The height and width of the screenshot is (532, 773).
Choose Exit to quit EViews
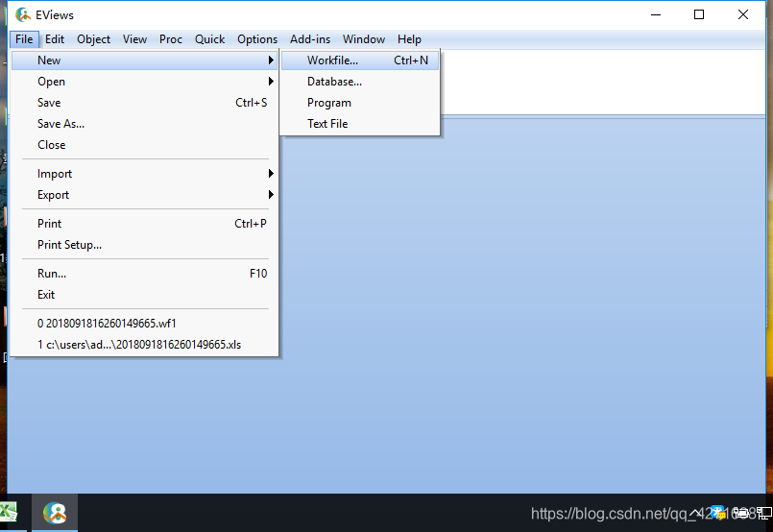coord(145,295)
